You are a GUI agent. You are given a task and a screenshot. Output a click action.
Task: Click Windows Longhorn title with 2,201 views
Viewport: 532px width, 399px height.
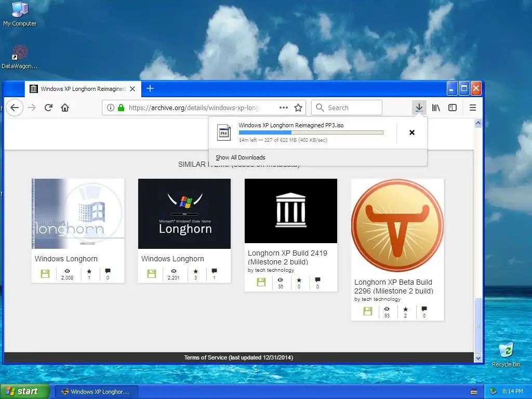172,259
